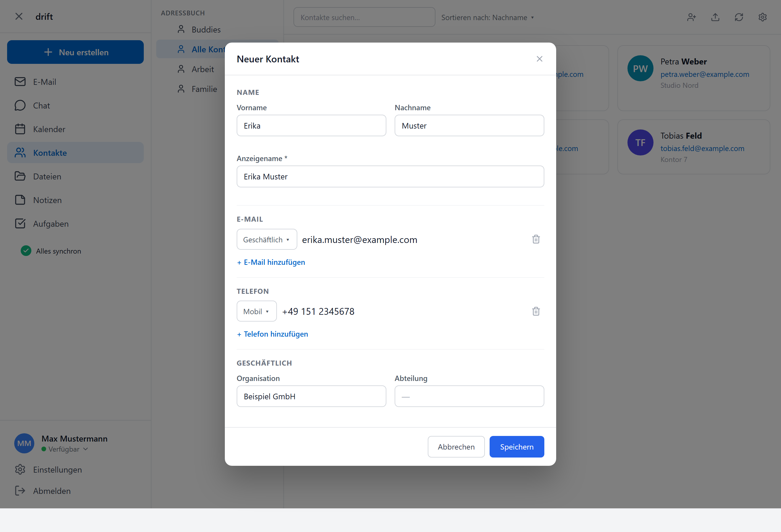Open the Geschäftlich email type dropdown

(267, 239)
